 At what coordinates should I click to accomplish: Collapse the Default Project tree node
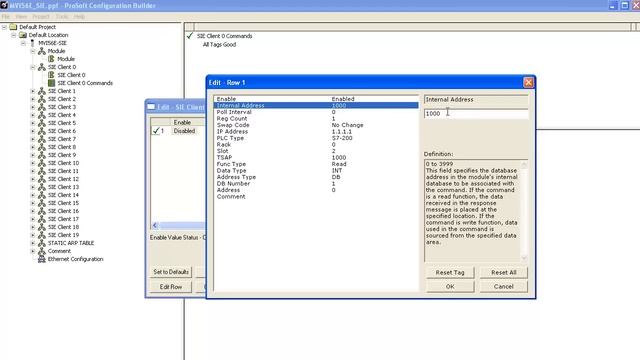(x=4, y=27)
